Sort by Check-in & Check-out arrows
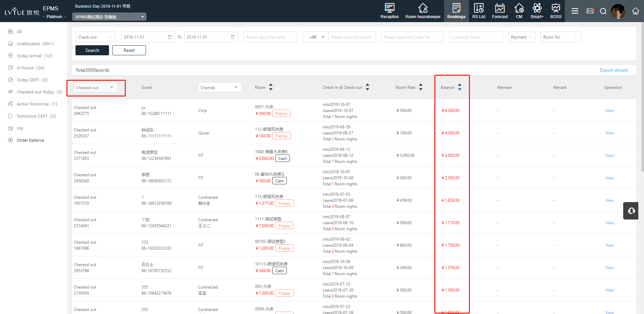This screenshot has height=314, width=644. tap(367, 87)
